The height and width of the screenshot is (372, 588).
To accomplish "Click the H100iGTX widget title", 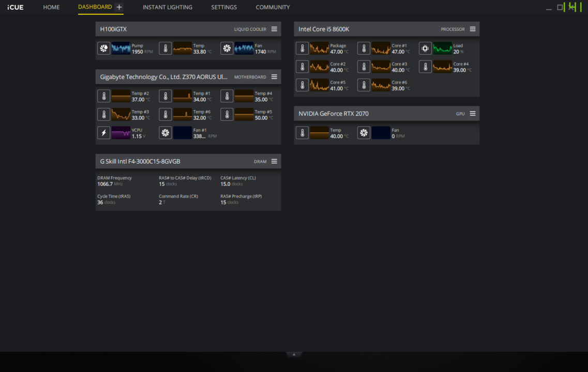I will click(113, 29).
